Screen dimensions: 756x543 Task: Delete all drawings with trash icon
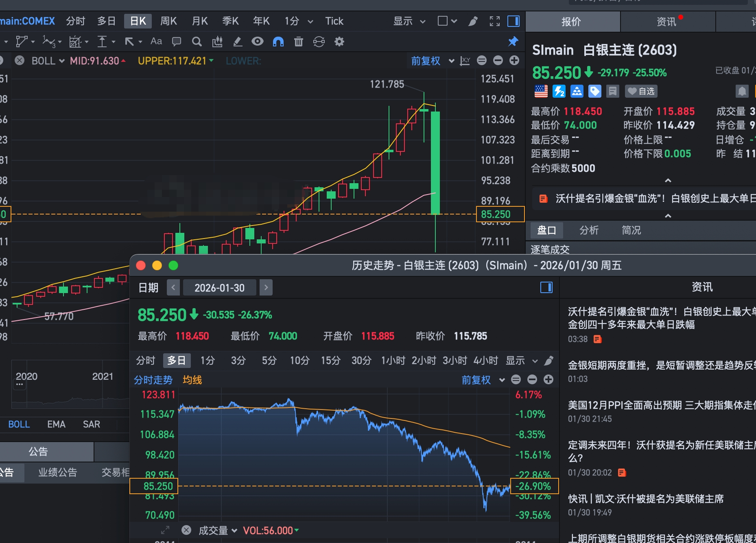[x=299, y=42]
